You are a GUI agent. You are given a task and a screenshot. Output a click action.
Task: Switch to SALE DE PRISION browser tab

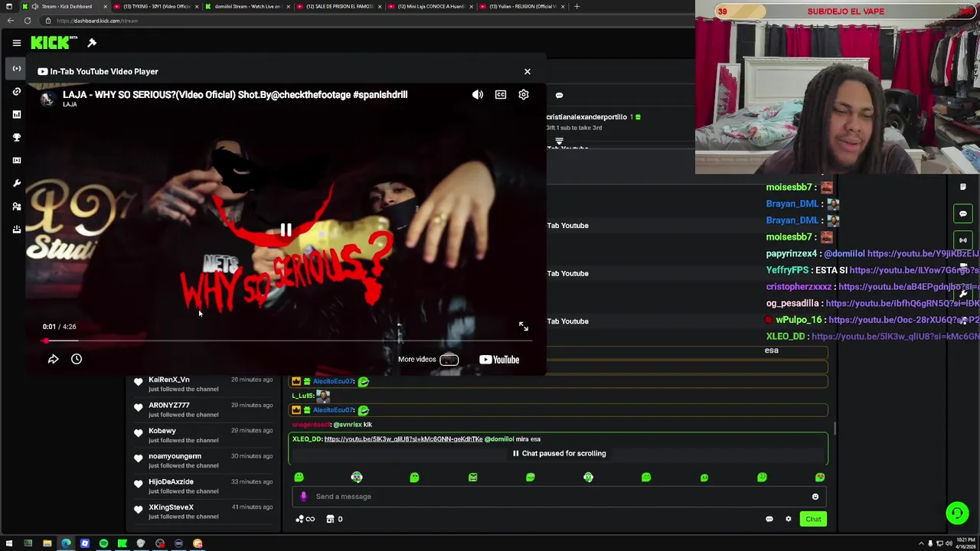[339, 6]
